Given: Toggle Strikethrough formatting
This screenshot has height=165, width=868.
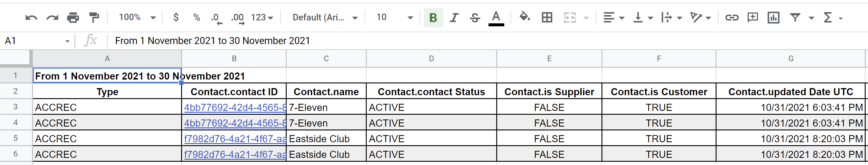Looking at the screenshot, I should click(475, 17).
